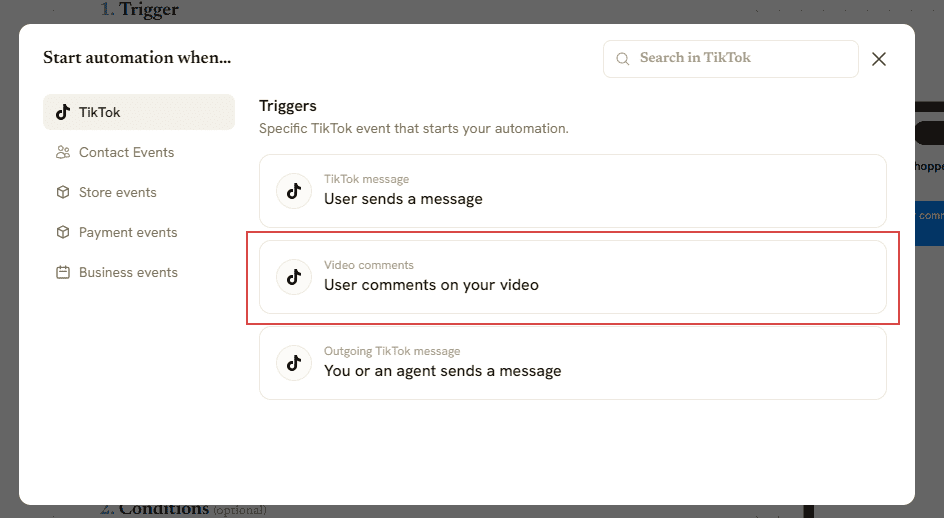944x518 pixels.
Task: Choose 'User comments on your video' trigger
Action: point(573,277)
